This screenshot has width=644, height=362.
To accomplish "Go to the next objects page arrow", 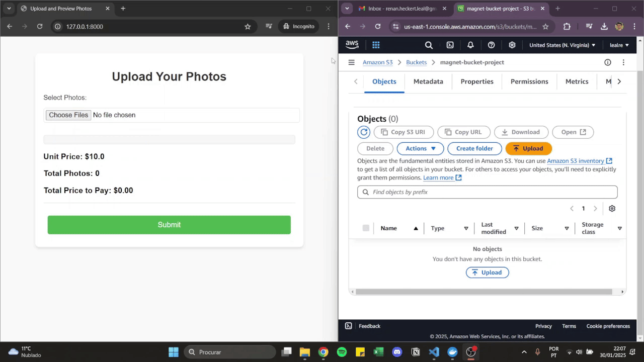I will [x=595, y=209].
